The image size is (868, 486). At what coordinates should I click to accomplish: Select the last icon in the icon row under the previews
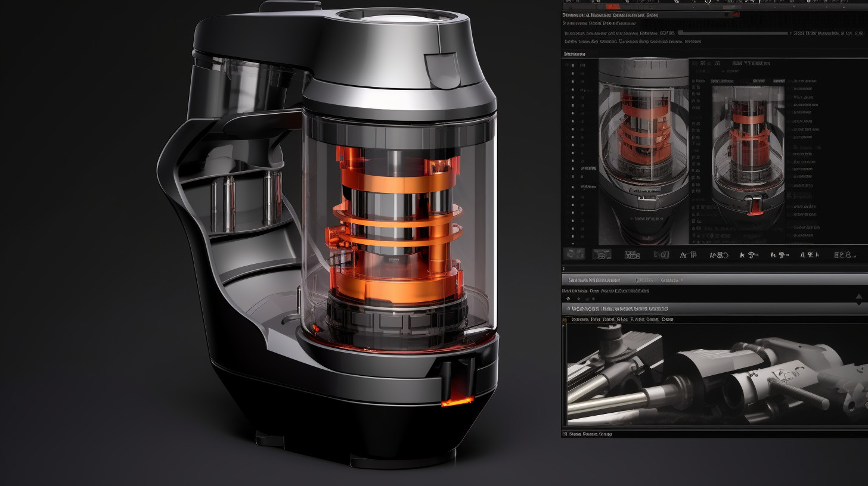tap(845, 255)
